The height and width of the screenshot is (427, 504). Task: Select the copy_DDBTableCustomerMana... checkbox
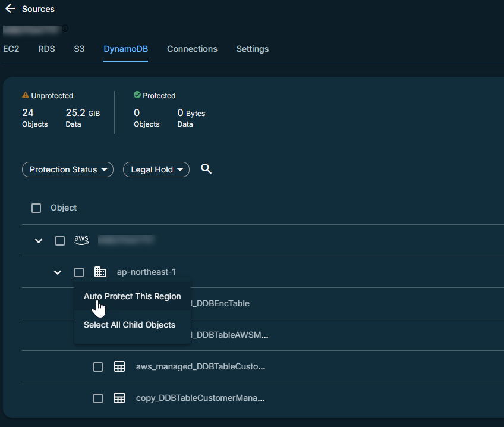pyautogui.click(x=98, y=398)
